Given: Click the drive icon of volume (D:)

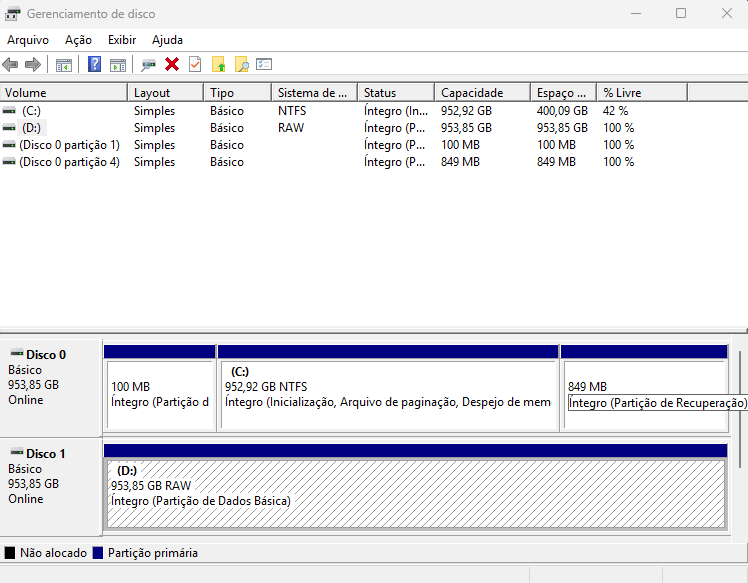Looking at the screenshot, I should click(9, 128).
